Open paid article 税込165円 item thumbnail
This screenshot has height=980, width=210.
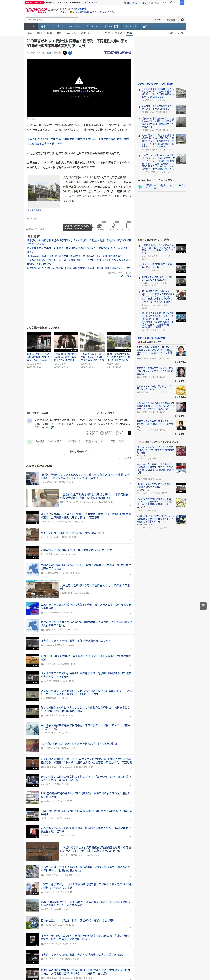(x=181, y=351)
